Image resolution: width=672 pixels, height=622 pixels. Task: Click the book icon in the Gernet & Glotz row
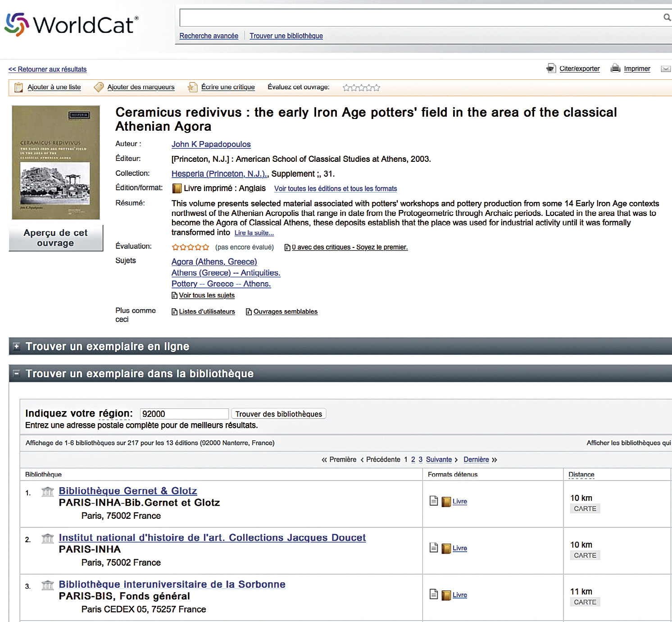446,502
